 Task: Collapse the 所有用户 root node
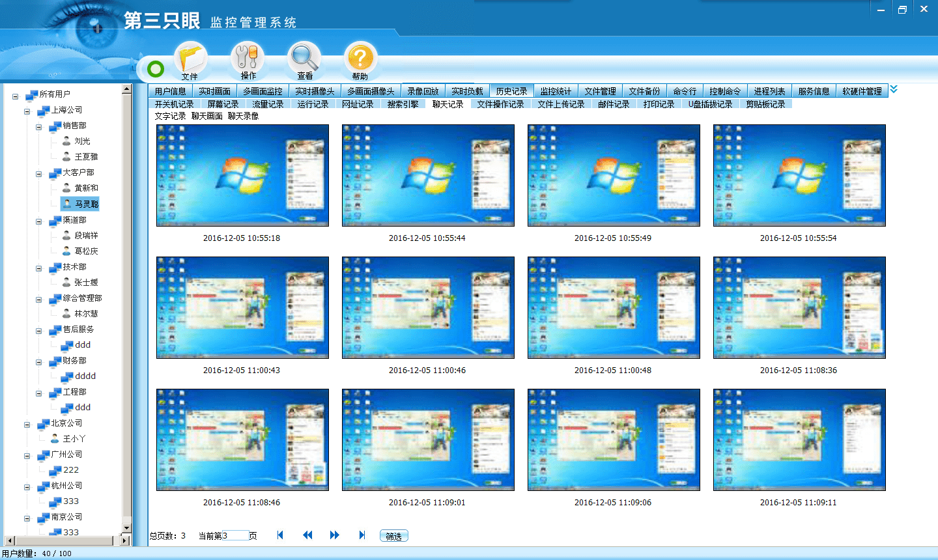pos(16,96)
